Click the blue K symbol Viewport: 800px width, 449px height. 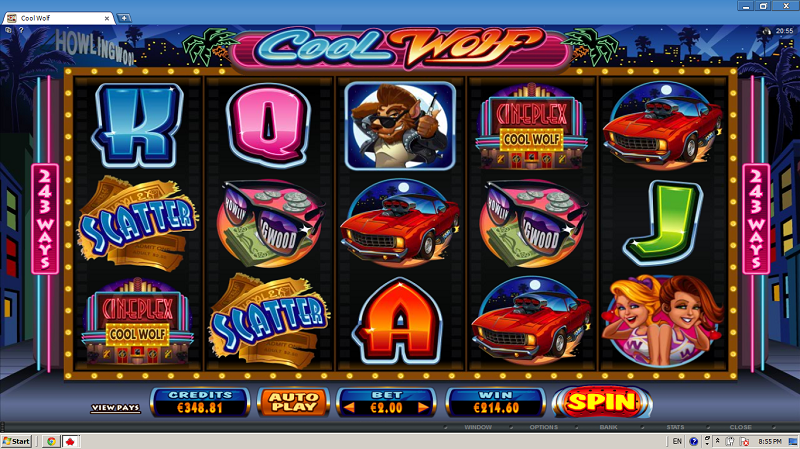138,126
